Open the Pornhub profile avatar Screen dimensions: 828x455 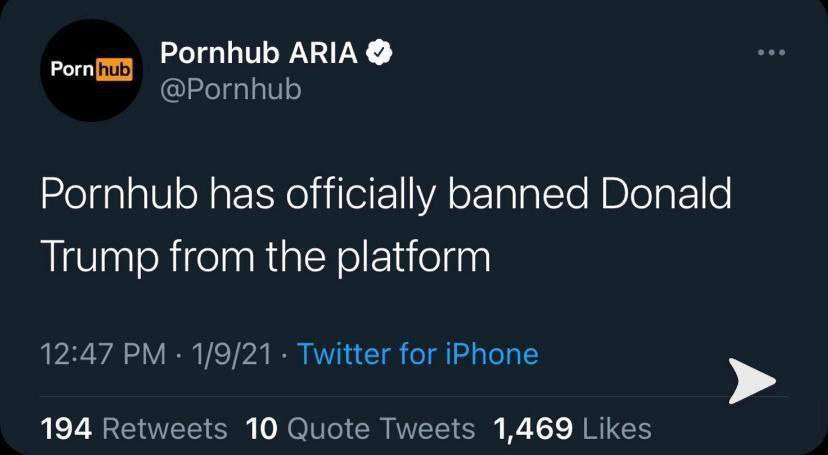[x=91, y=70]
